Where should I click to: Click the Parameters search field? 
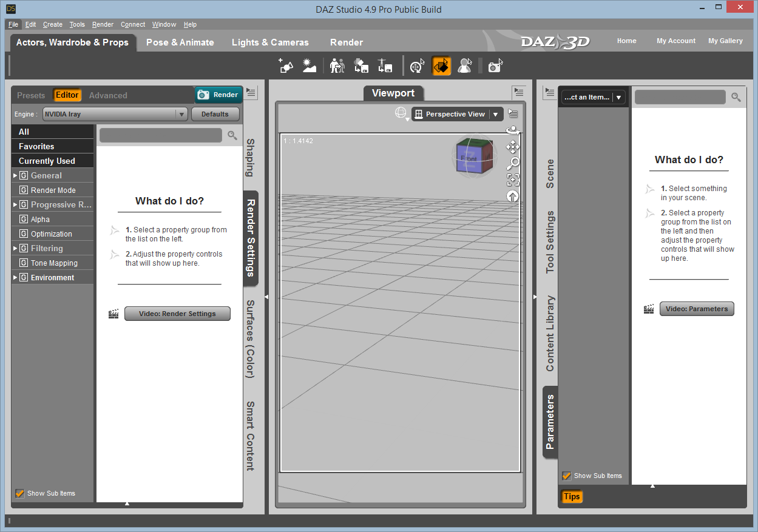point(680,97)
